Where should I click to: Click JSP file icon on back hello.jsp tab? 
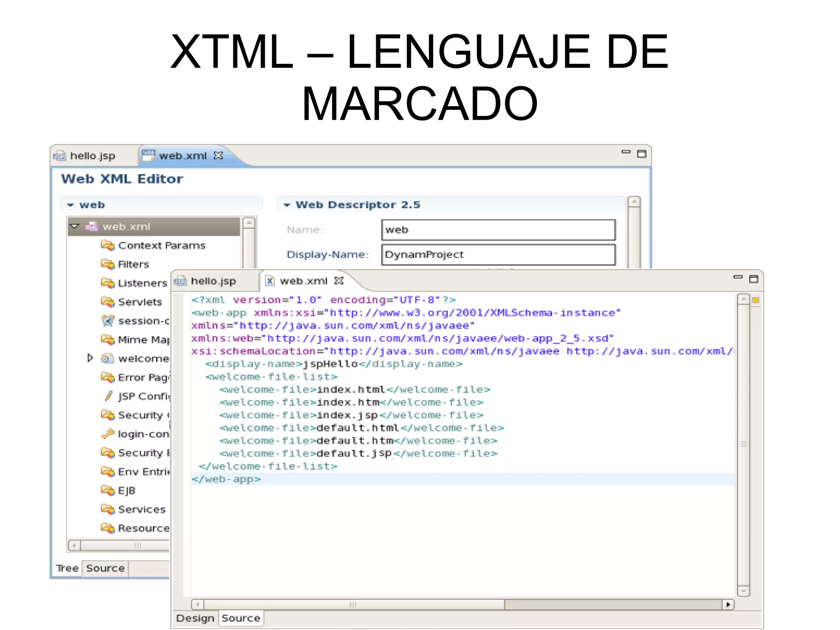pos(59,156)
